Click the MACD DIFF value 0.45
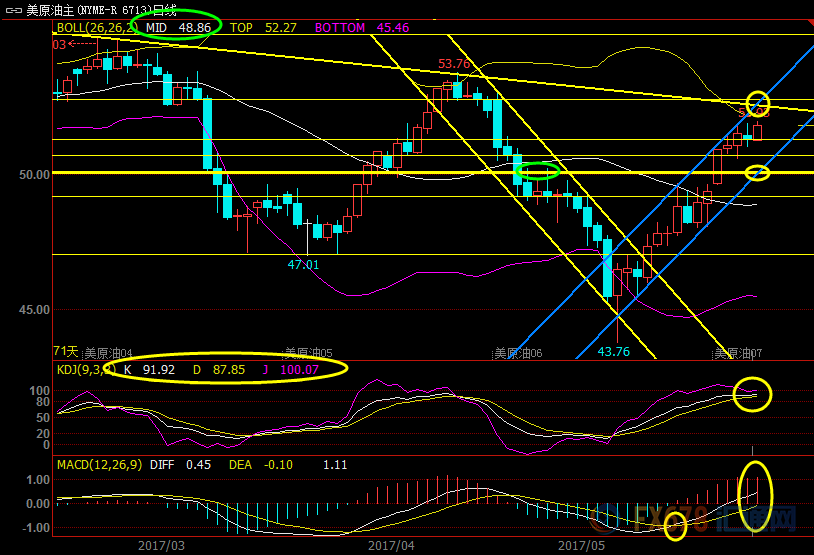The height and width of the screenshot is (555, 814). 198,465
